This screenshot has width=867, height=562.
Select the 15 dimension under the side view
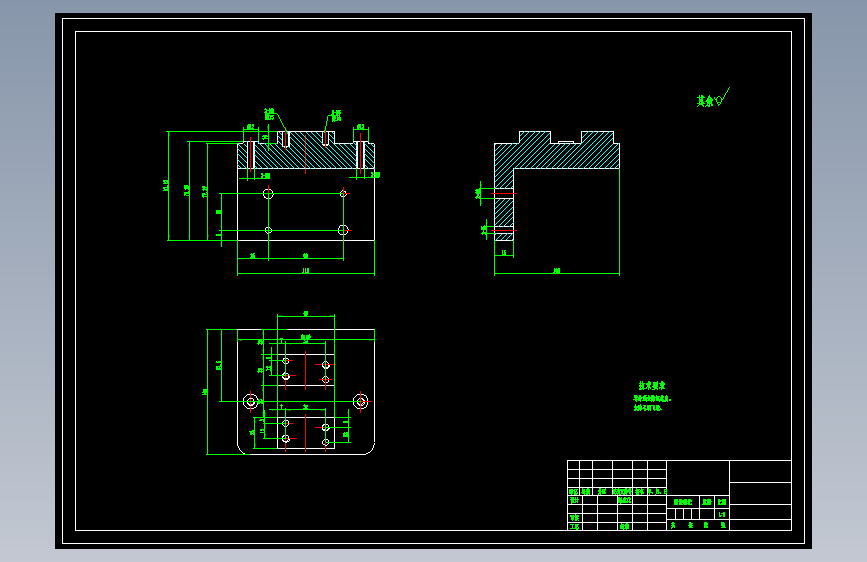[504, 253]
